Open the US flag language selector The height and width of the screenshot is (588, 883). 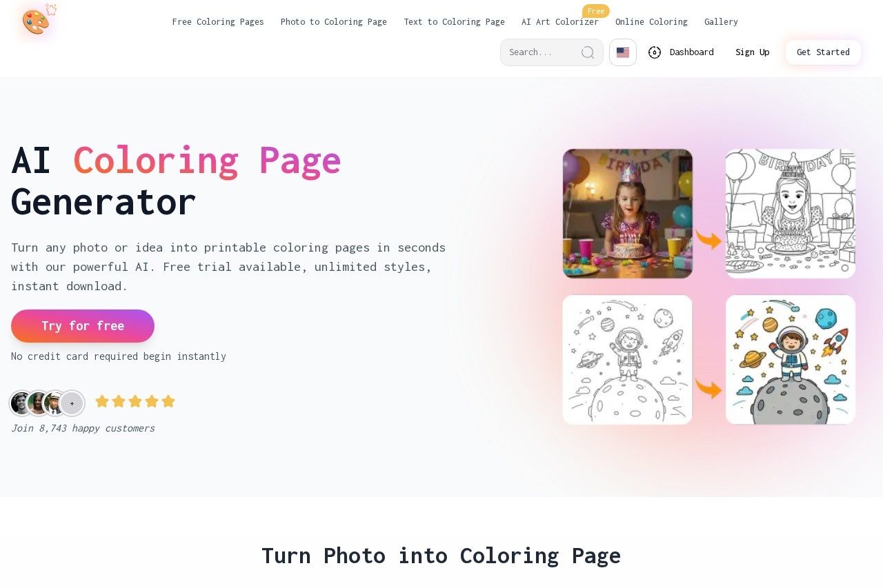click(x=623, y=52)
